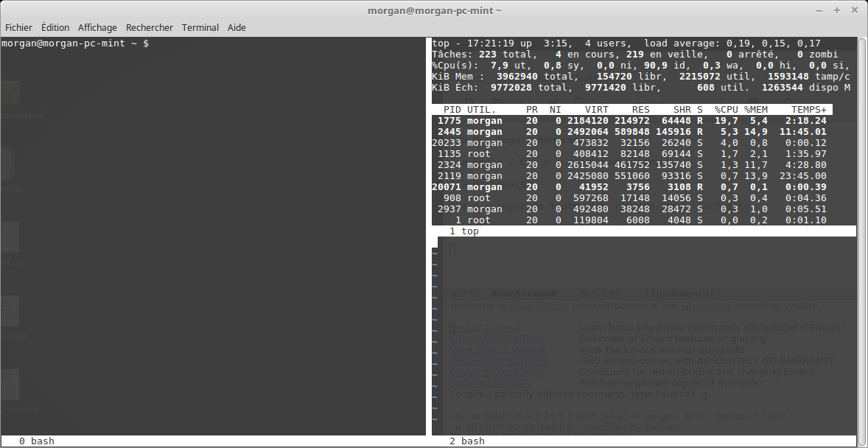868x448 pixels.
Task: Open the Aide help menu
Action: click(x=237, y=27)
